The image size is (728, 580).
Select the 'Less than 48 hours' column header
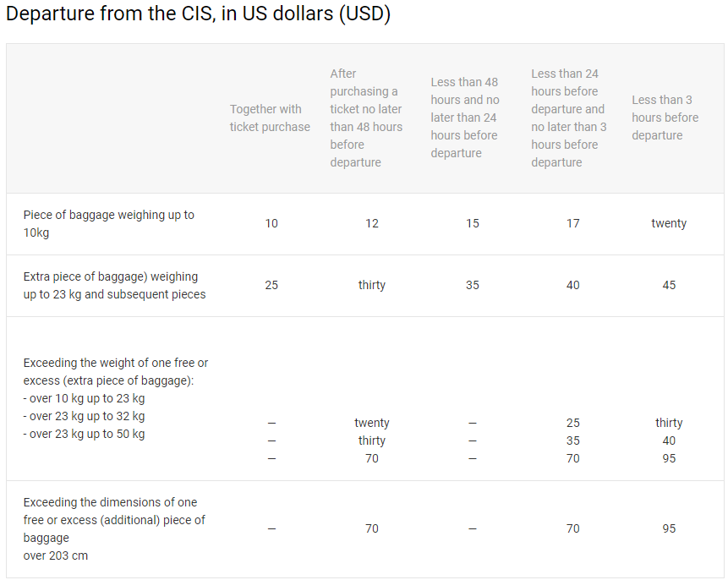pos(465,118)
